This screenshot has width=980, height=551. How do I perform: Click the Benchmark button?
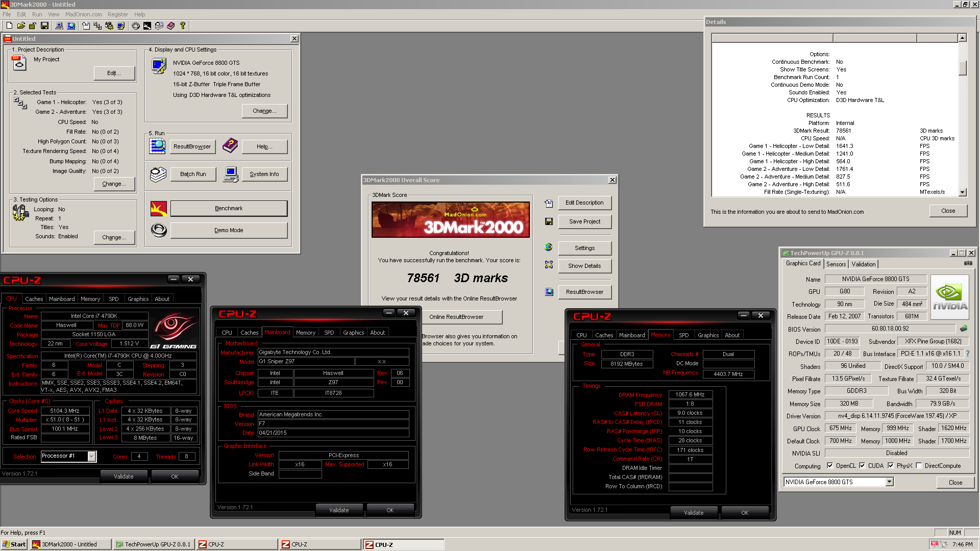click(229, 208)
